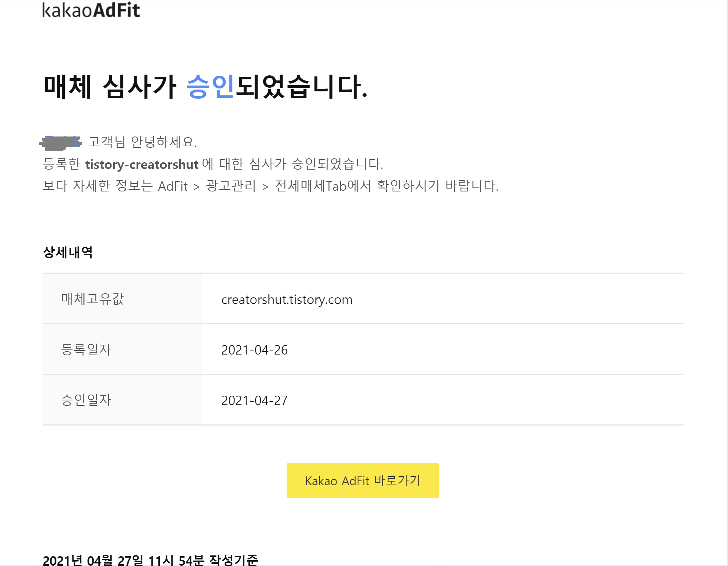Click the 등록일자 label cell
This screenshot has height=566, width=728.
click(122, 349)
